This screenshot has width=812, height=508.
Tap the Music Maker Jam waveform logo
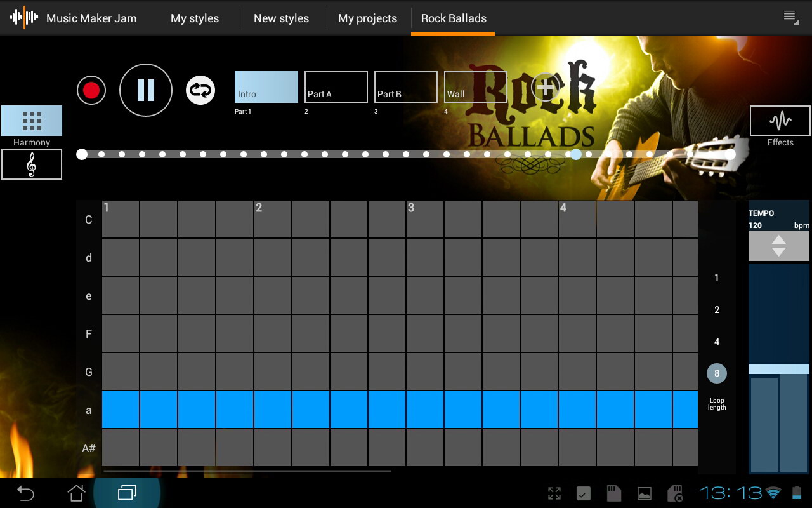coord(23,18)
